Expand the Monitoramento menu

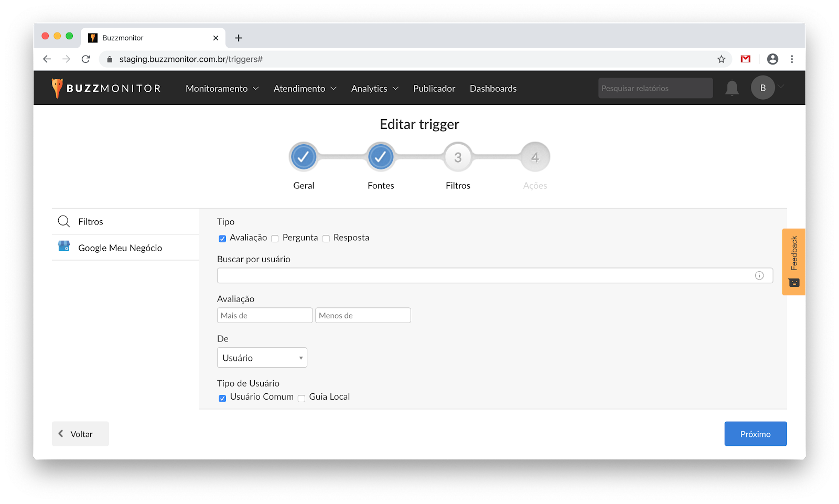coord(222,89)
